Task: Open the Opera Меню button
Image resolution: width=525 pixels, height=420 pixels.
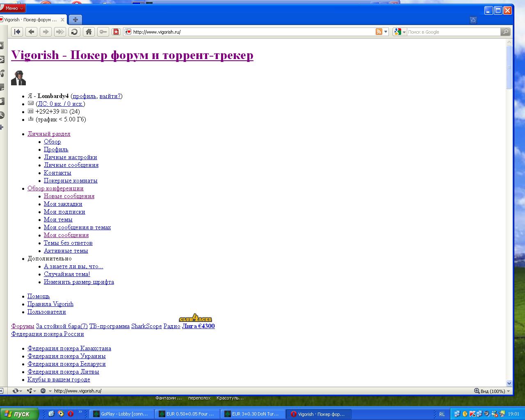Action: (x=12, y=8)
